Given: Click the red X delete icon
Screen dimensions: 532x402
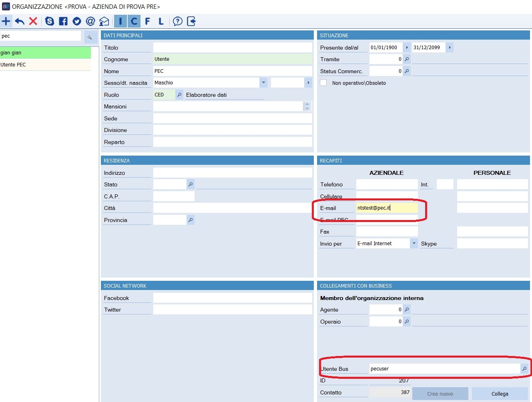Looking at the screenshot, I should click(33, 21).
